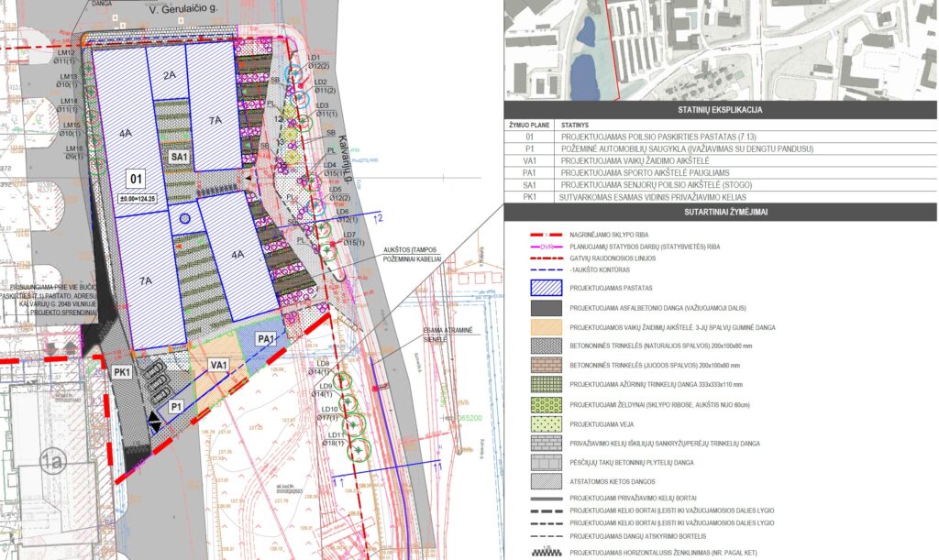
Task: Toggle the site boundary (nagrinėjamo sklypo riba) marker
Action: (546, 234)
